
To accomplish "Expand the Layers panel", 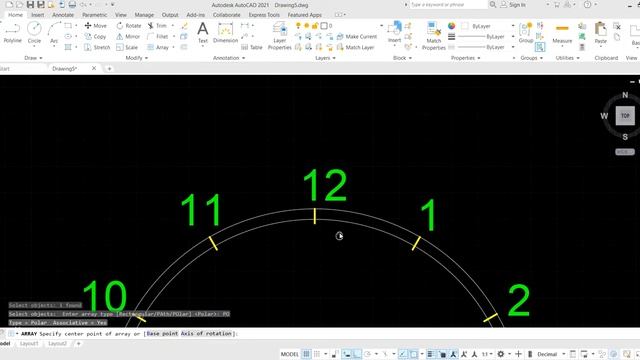I will click(x=325, y=58).
